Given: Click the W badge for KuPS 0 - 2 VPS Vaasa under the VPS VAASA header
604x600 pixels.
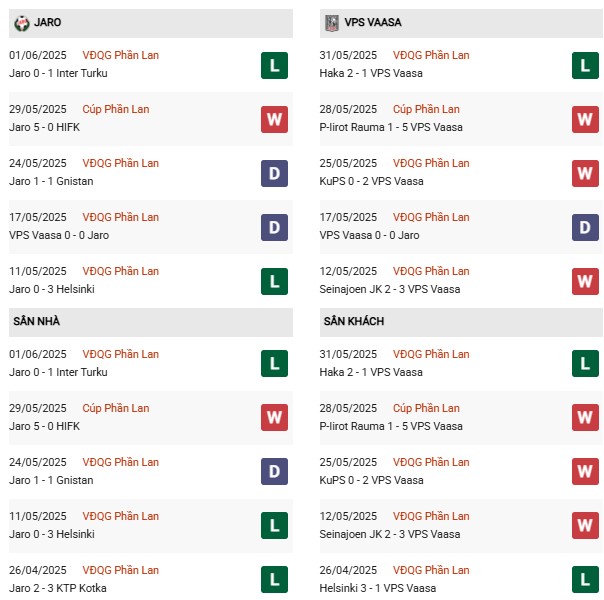Looking at the screenshot, I should pos(585,174).
